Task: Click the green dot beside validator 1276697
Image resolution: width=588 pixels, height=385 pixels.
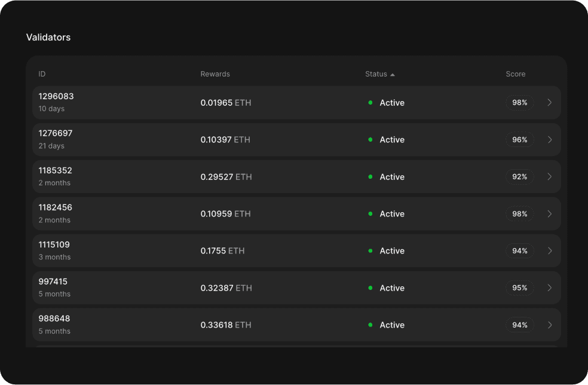Action: (x=371, y=139)
